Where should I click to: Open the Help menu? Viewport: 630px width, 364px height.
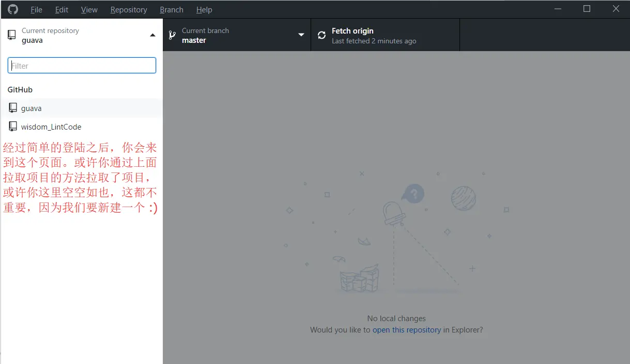tap(204, 10)
